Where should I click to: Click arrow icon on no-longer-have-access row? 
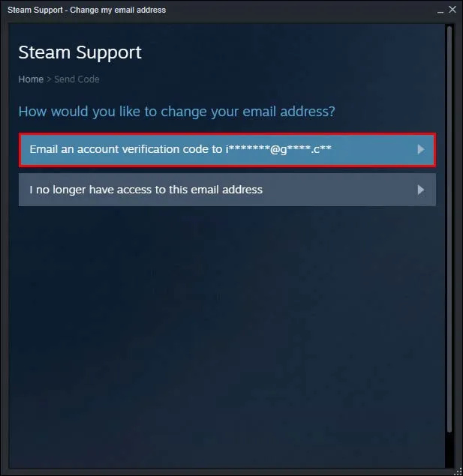[421, 190]
